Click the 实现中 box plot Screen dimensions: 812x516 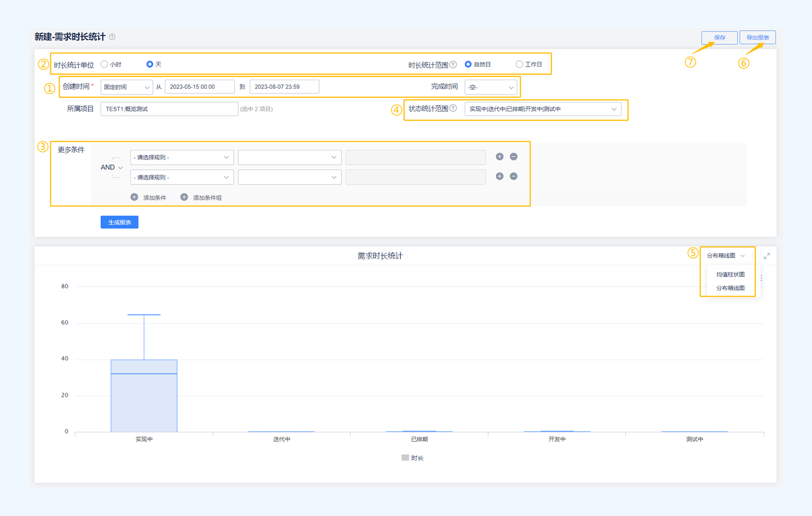pyautogui.click(x=144, y=396)
